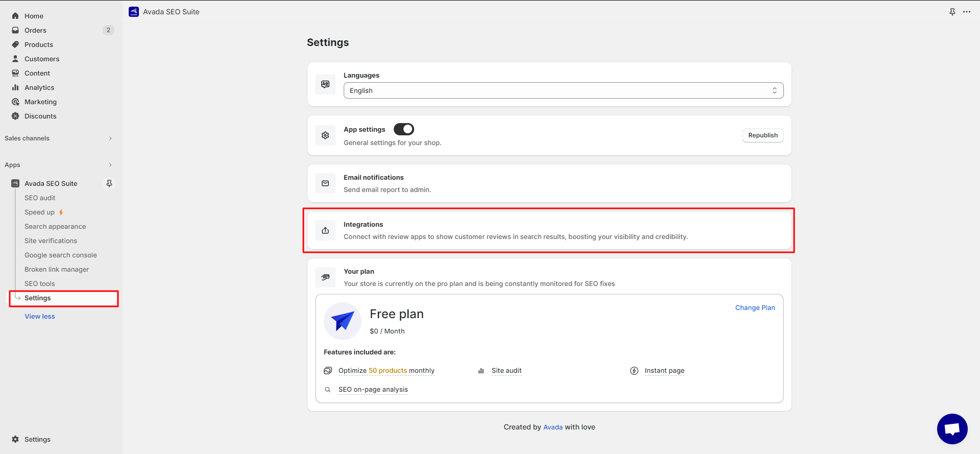
Task: Click the Discounts badge icon
Action: click(x=15, y=116)
